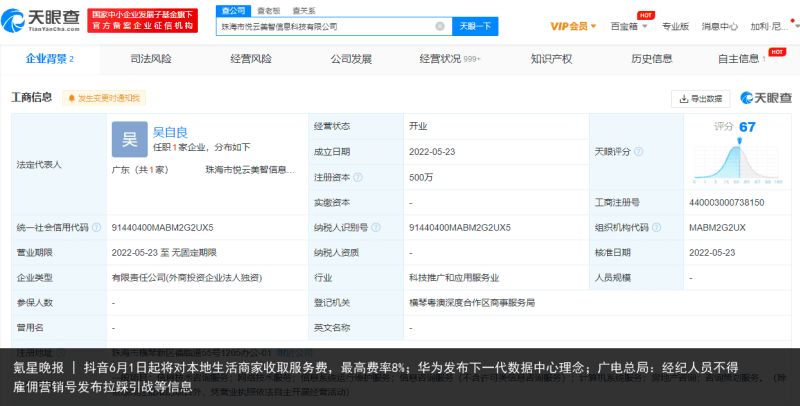Select registration authority 横琴粤澳深度合作区商事服务局
The height and width of the screenshot is (406, 800).
472,302
